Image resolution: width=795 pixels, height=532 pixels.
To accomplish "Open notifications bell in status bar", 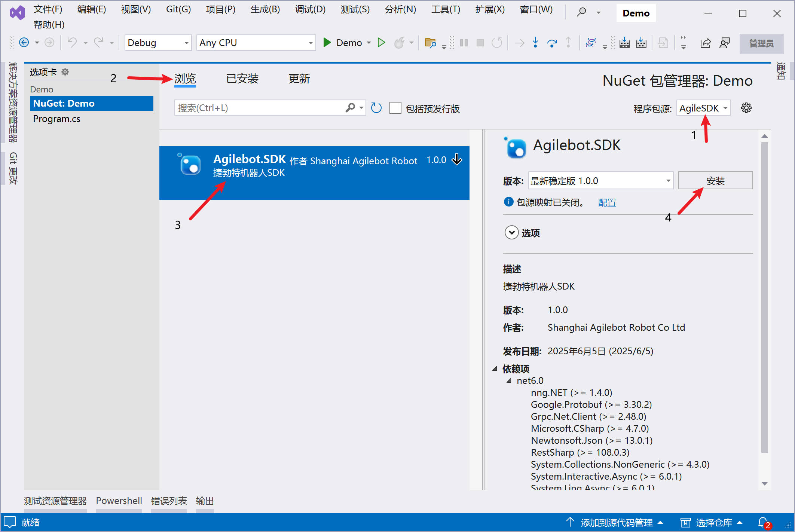I will click(763, 522).
